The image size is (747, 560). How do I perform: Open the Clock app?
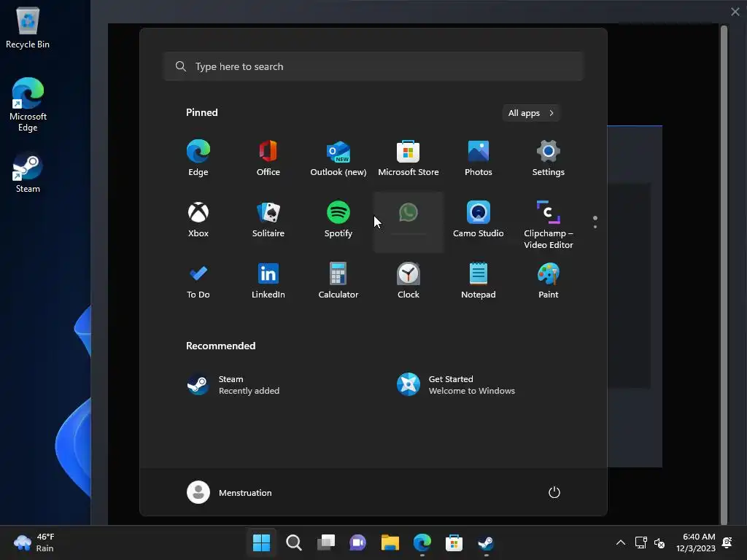click(x=409, y=281)
